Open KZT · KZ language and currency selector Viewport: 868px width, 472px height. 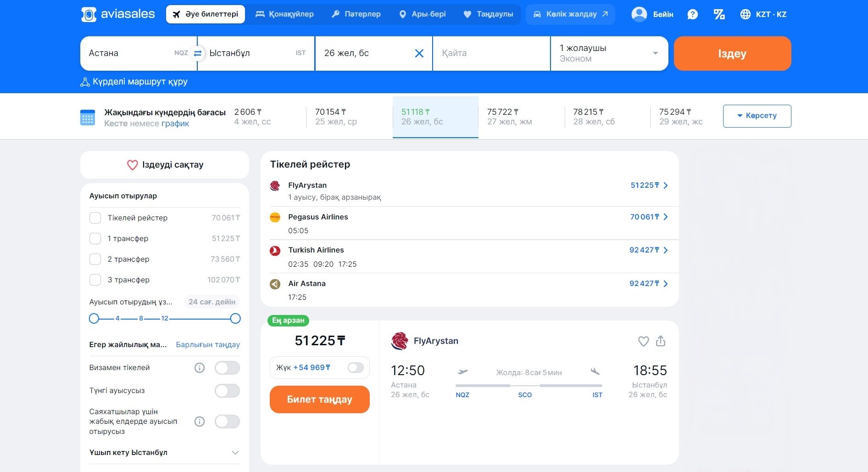point(763,14)
